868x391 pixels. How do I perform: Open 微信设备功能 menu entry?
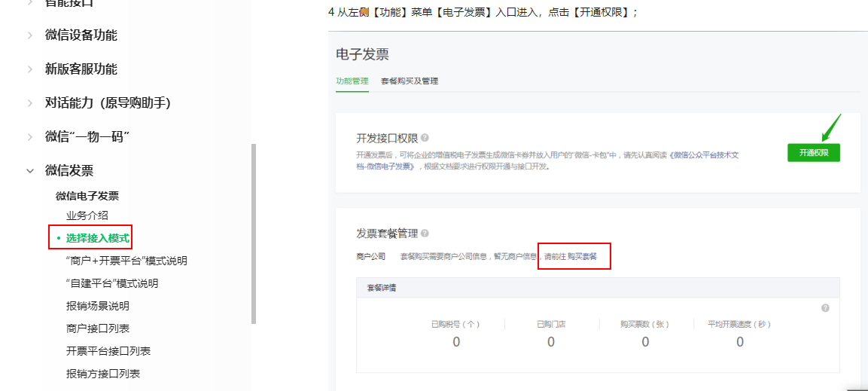81,35
